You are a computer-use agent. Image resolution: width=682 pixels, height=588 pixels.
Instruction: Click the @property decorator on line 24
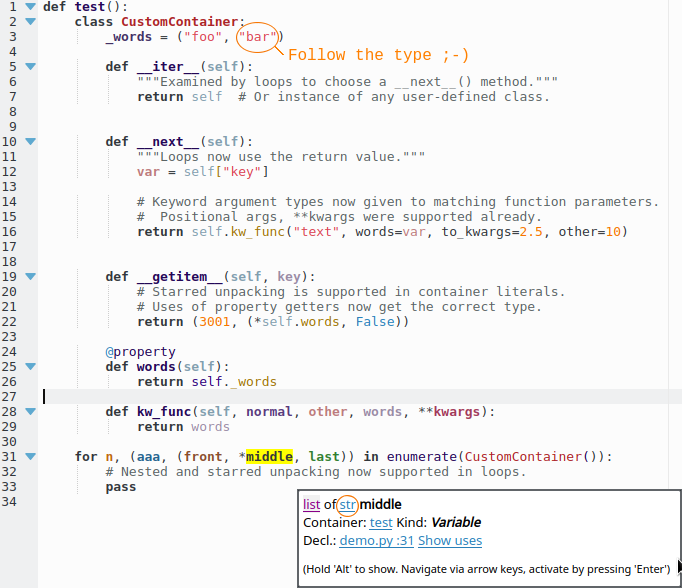140,352
